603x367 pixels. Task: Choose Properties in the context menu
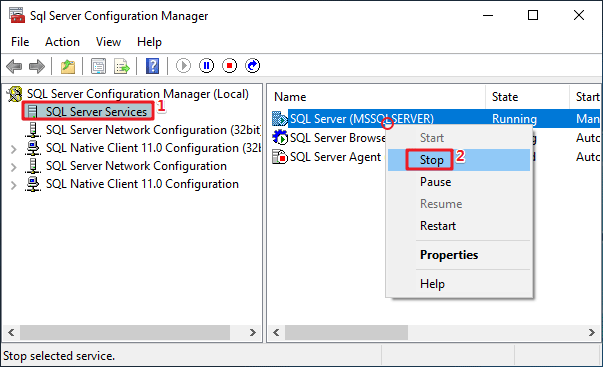click(x=459, y=255)
